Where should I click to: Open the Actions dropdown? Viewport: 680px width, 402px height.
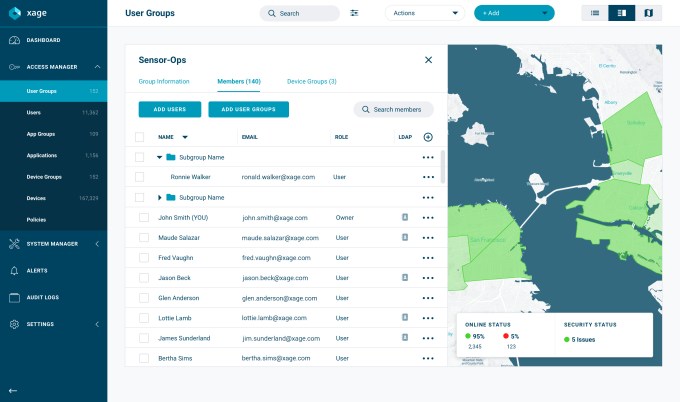coord(425,13)
